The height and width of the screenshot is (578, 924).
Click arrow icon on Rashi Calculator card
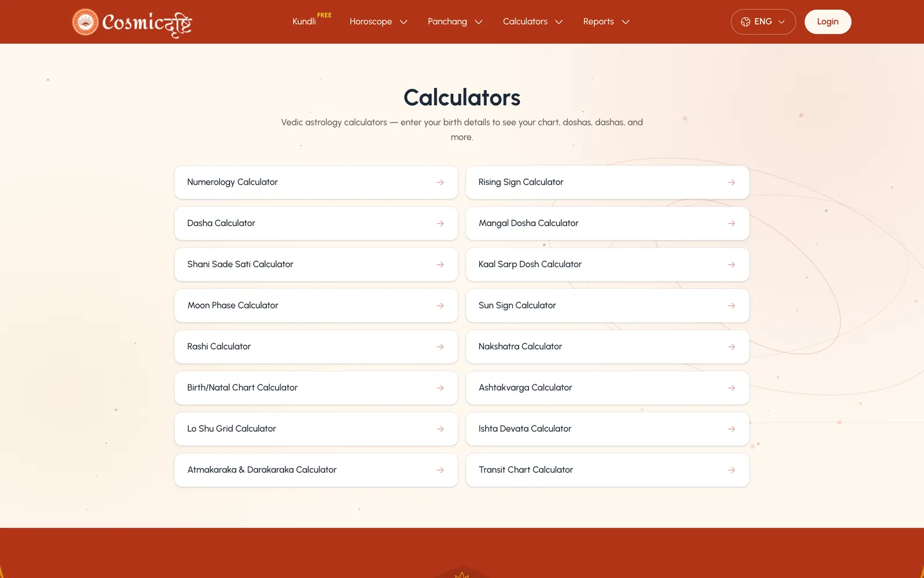[x=440, y=347]
